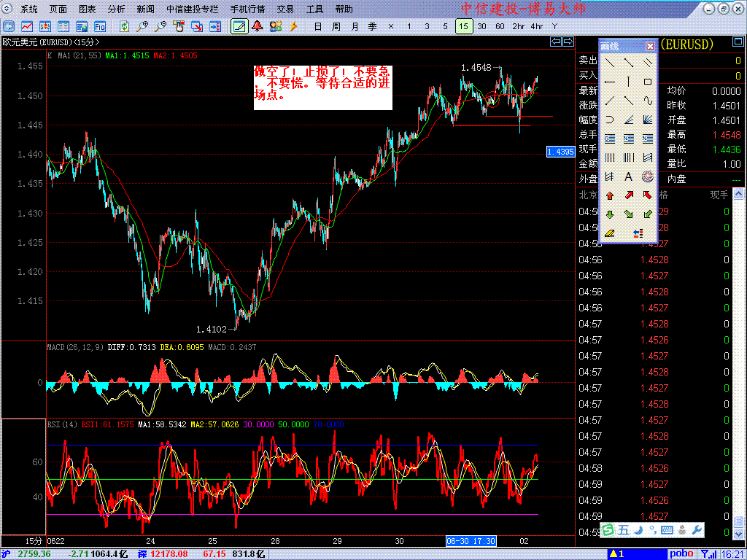This screenshot has width=747, height=560.
Task: Switch to quarterly 季 period
Action: coord(373,27)
